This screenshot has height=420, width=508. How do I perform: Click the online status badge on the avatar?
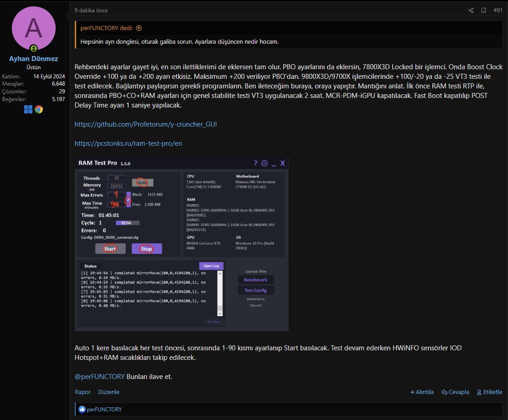(34, 49)
